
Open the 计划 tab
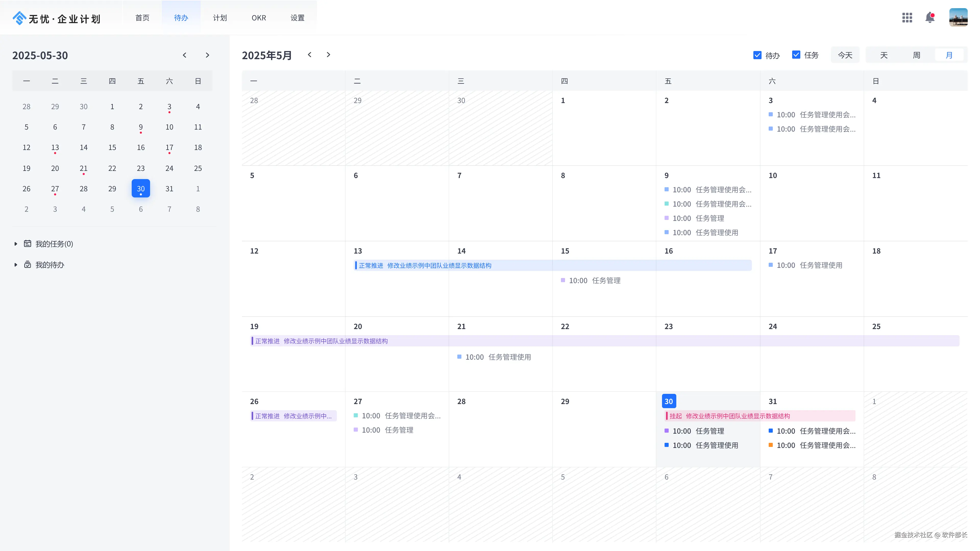point(220,18)
